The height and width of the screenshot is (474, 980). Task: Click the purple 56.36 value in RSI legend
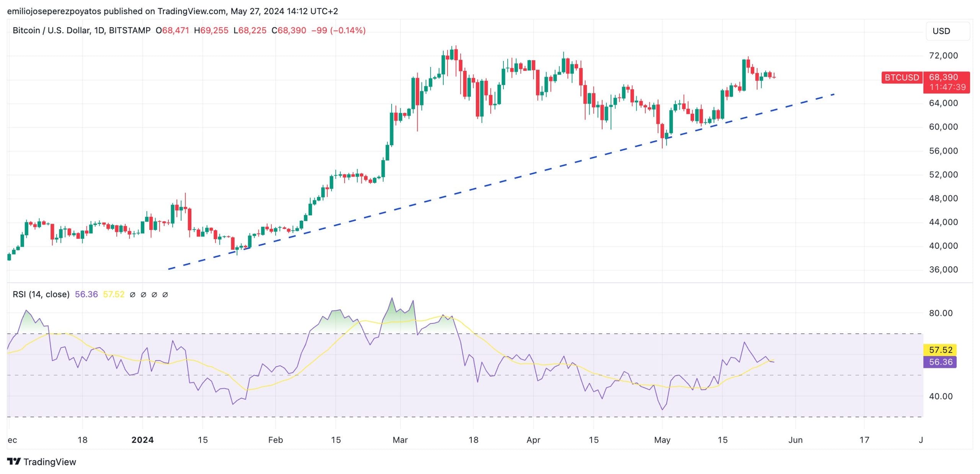(x=86, y=294)
